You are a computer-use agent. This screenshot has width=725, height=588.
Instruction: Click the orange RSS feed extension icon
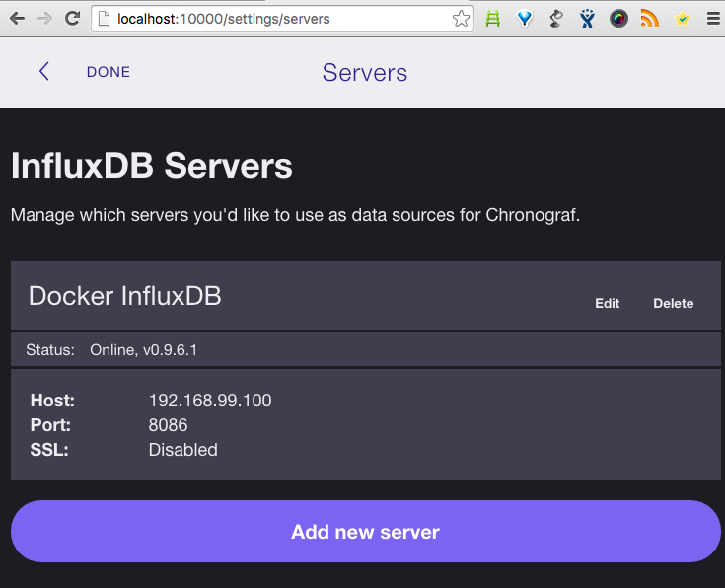(x=650, y=19)
